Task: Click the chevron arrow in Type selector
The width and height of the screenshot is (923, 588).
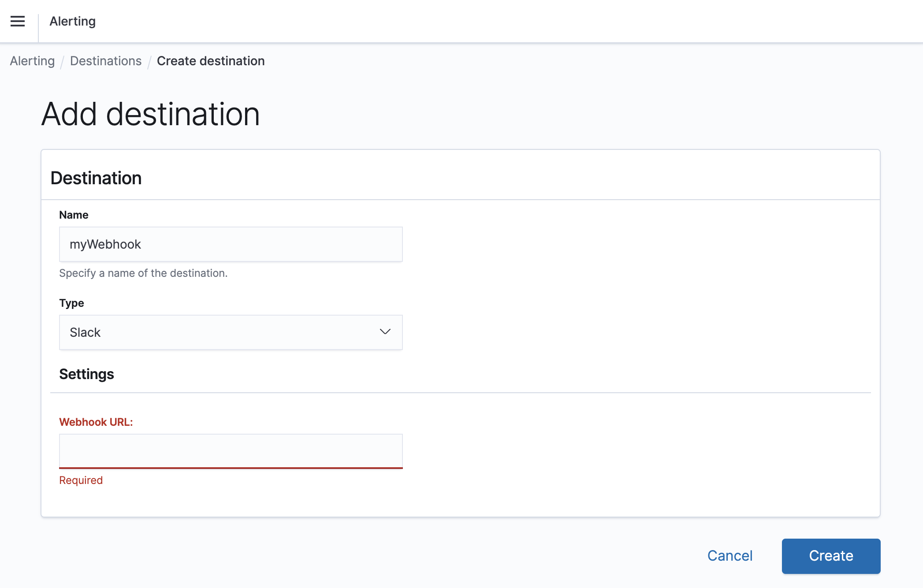Action: pos(385,332)
